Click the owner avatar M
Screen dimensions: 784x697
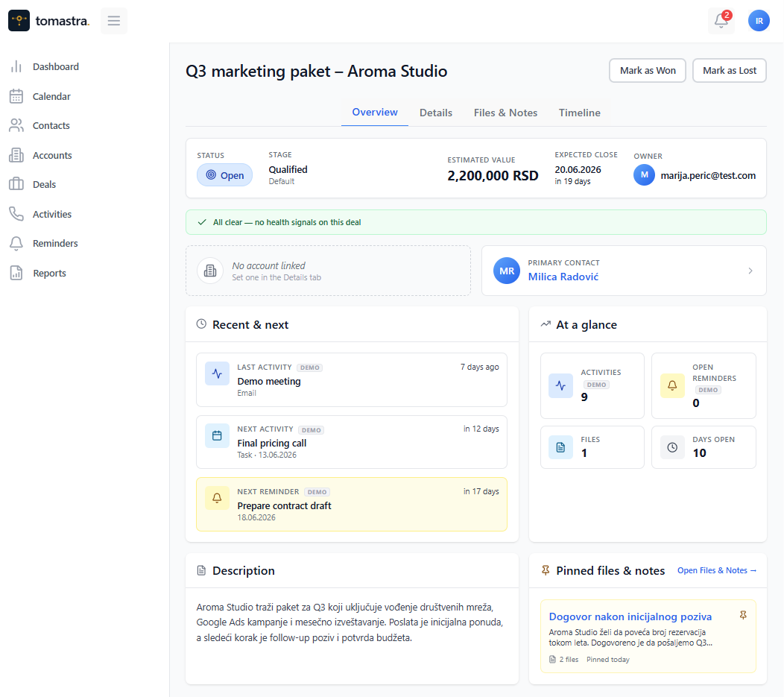644,175
